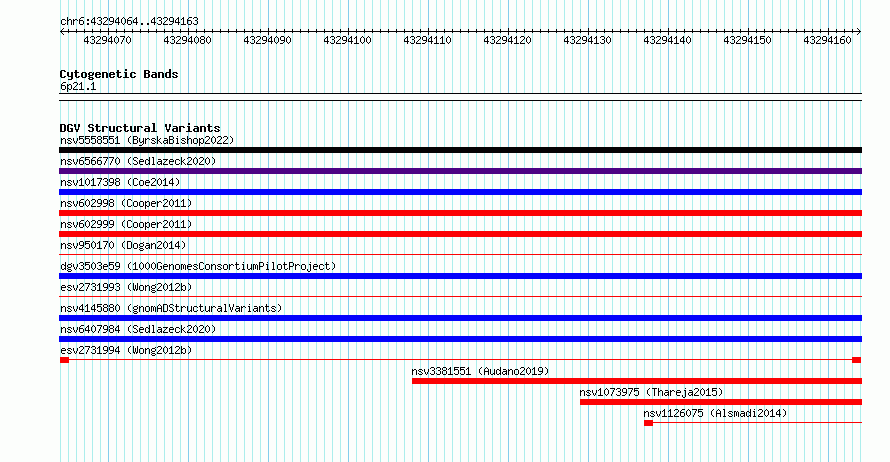The height and width of the screenshot is (462, 890).
Task: Click the nsv3381551 (Audano2019) label
Action: [x=480, y=371]
